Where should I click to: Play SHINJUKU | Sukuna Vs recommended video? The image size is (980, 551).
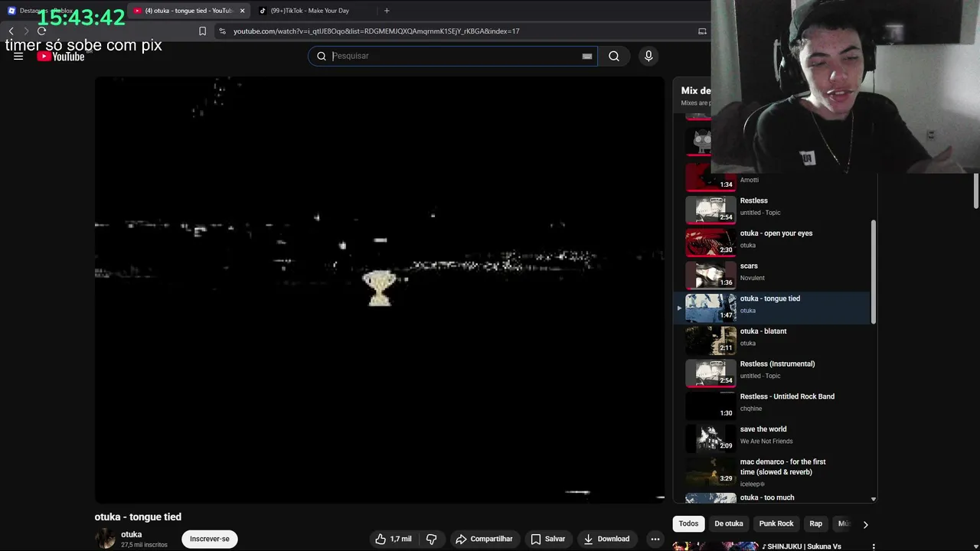pyautogui.click(x=801, y=546)
